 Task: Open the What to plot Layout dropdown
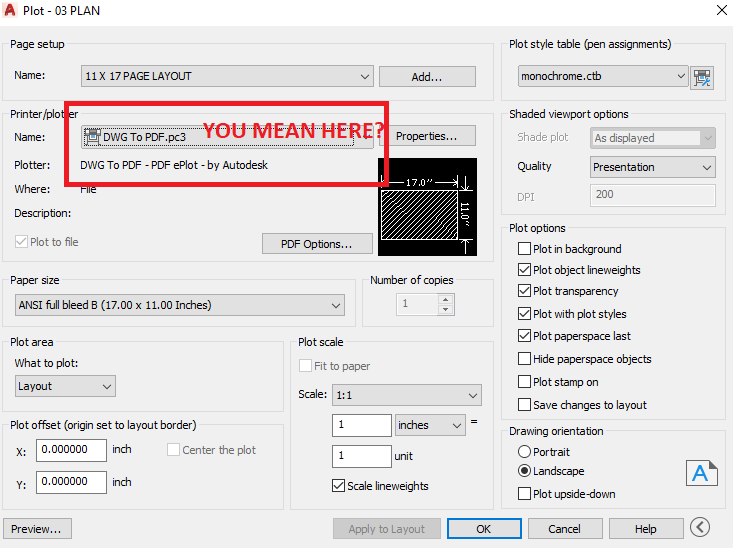(x=65, y=386)
